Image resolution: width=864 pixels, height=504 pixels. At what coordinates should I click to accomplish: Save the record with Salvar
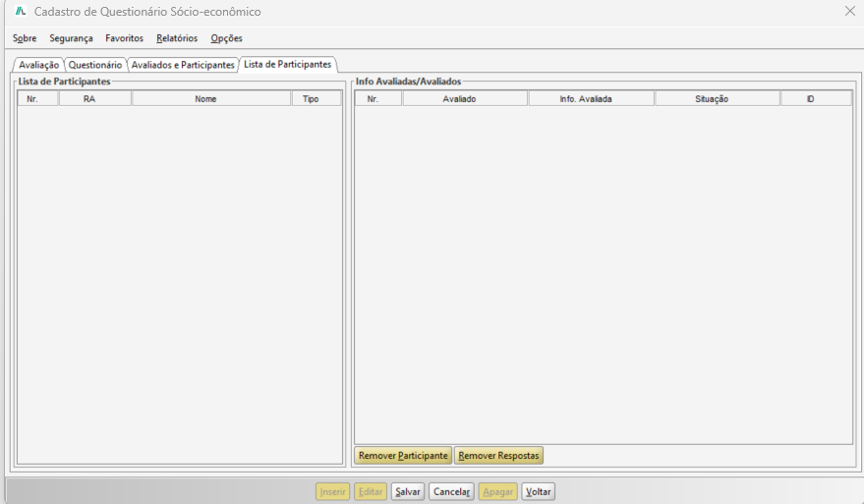tap(408, 491)
